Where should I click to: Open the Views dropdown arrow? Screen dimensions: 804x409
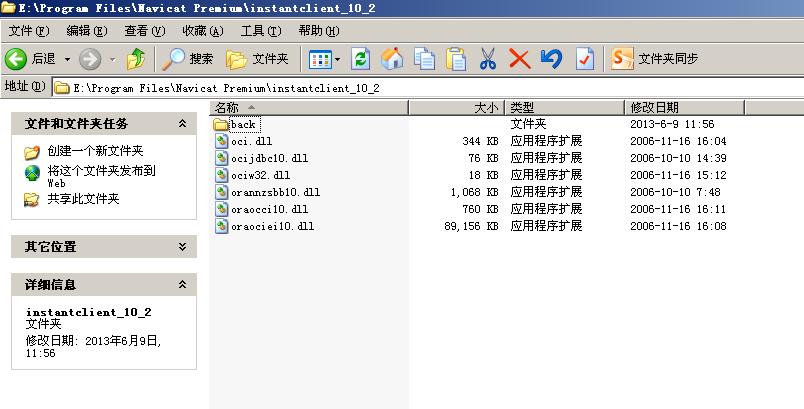pos(338,59)
